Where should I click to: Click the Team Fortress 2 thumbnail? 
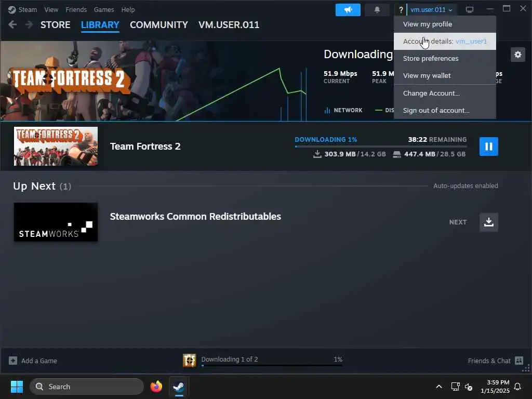click(x=56, y=146)
